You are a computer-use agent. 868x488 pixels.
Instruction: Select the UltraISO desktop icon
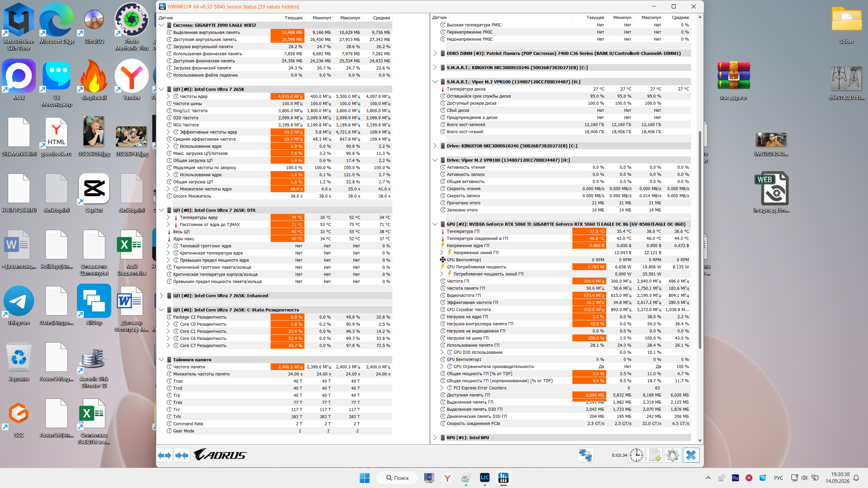click(x=94, y=24)
